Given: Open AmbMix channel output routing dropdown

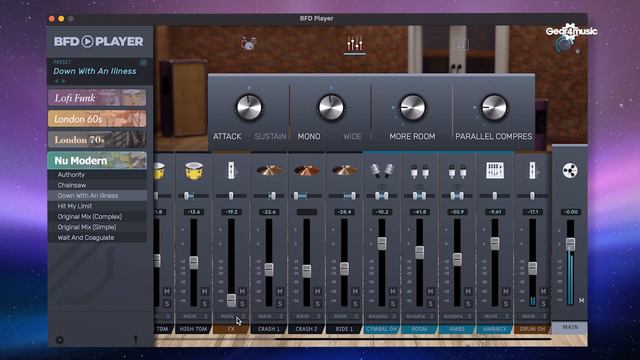Looking at the screenshot, I should point(495,316).
